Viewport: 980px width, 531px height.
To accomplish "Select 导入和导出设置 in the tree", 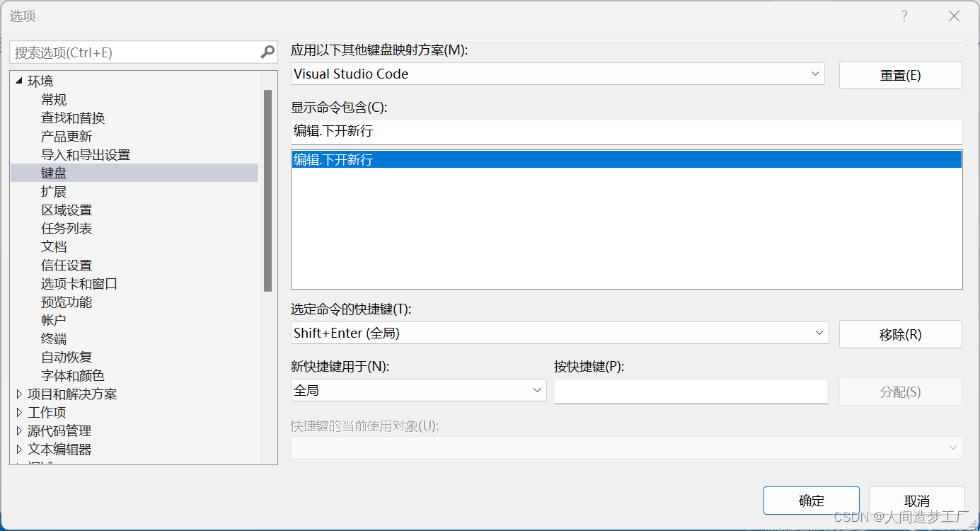I will (86, 155).
